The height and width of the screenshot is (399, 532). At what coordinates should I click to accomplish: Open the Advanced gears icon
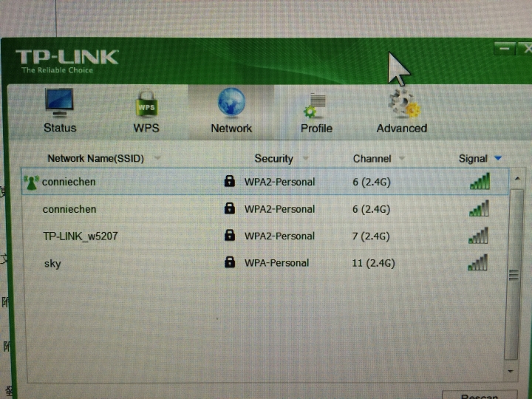[404, 103]
